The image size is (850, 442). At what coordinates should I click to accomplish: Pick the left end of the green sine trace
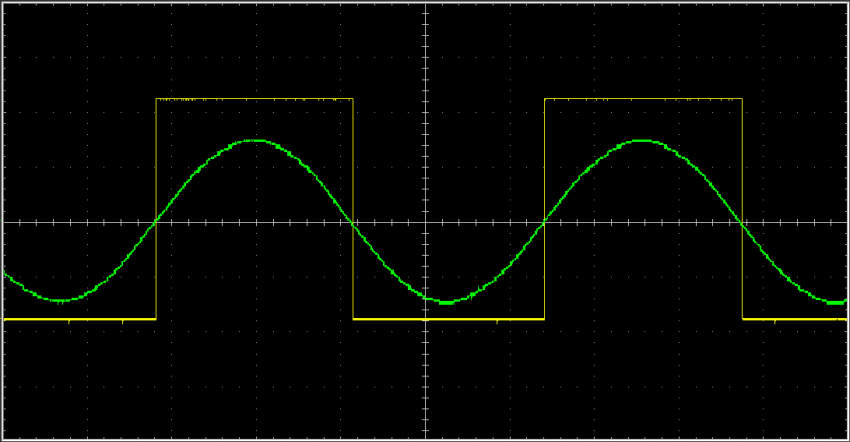pos(5,273)
